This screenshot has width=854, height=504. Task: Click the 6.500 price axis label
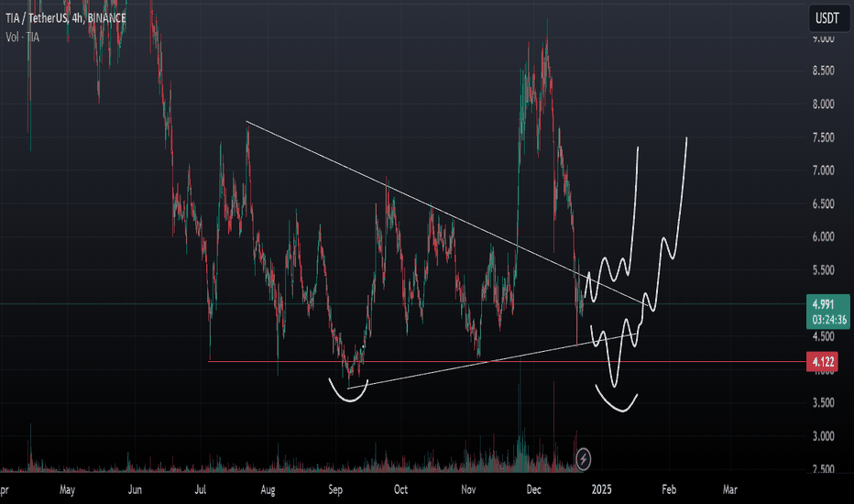pos(823,203)
